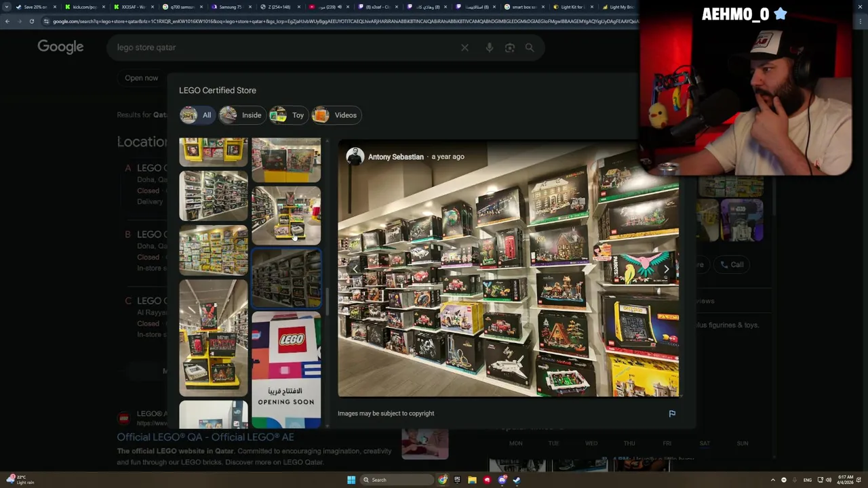The height and width of the screenshot is (488, 868).
Task: Click the scrollbar of the thumbnail list
Action: tap(328, 302)
